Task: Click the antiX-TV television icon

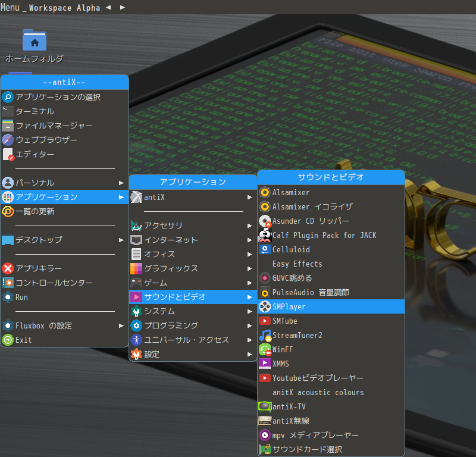Action: tap(264, 406)
